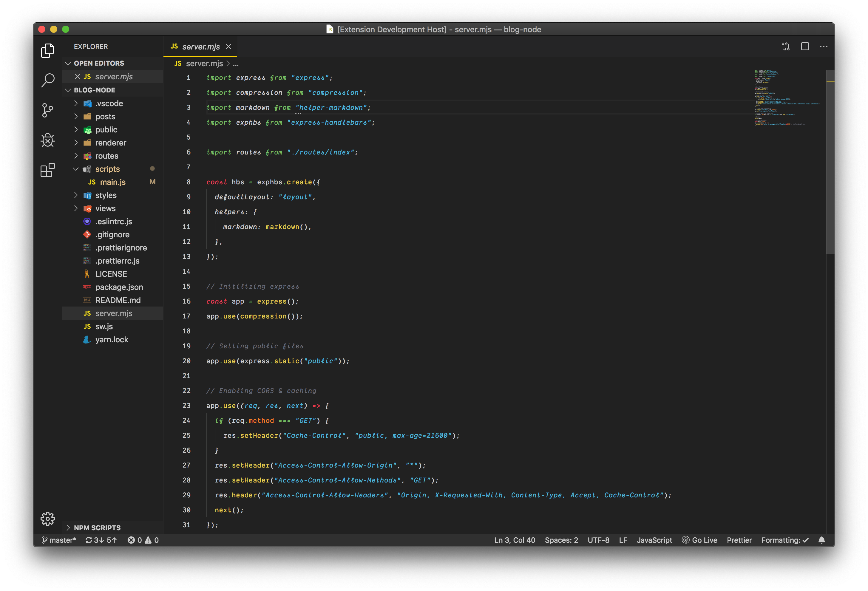The image size is (868, 591).
Task: Open the More Actions ellipsis menu
Action: click(824, 46)
